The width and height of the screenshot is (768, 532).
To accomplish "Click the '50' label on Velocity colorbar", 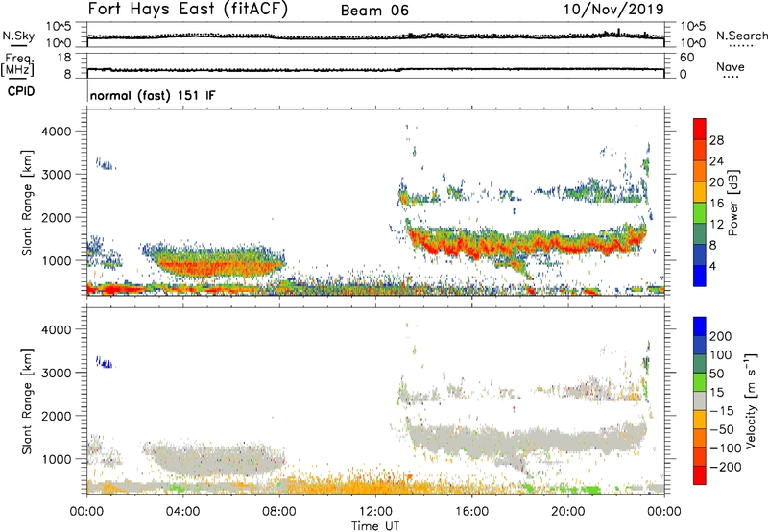I will pyautogui.click(x=716, y=374).
